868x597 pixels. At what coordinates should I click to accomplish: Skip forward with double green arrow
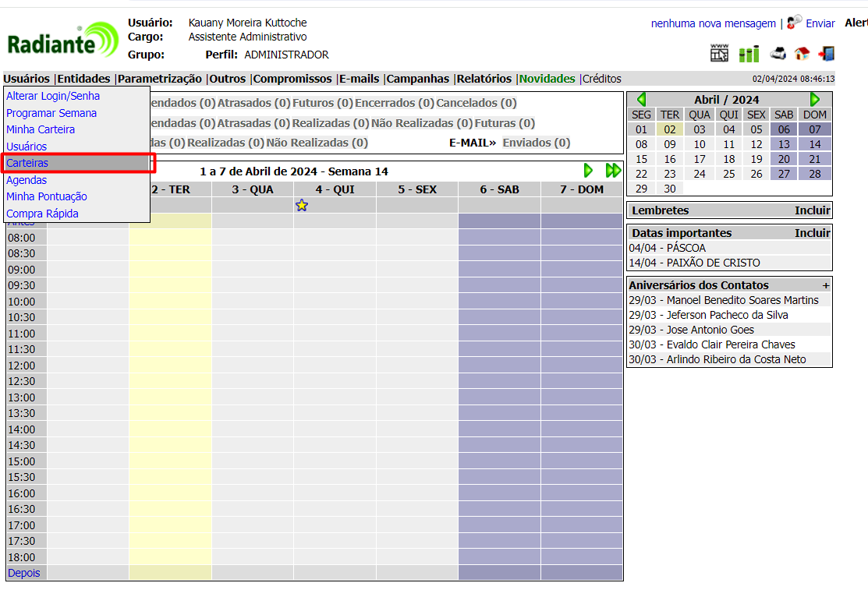(x=613, y=171)
